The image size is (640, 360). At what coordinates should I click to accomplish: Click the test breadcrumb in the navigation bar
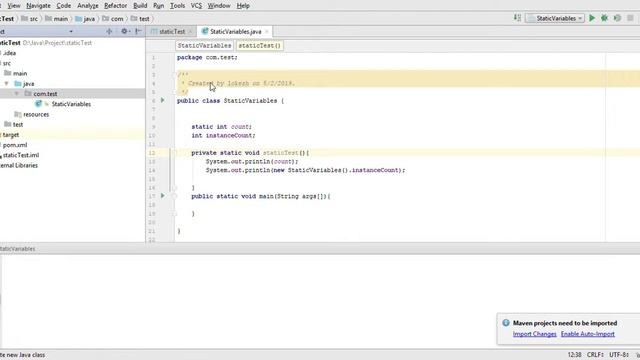click(x=140, y=19)
